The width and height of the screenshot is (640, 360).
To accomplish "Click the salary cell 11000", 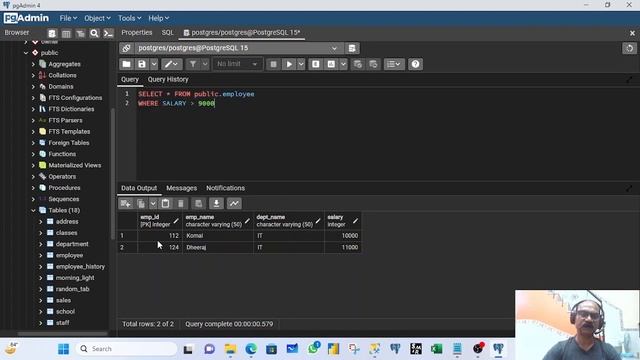I will (342, 247).
